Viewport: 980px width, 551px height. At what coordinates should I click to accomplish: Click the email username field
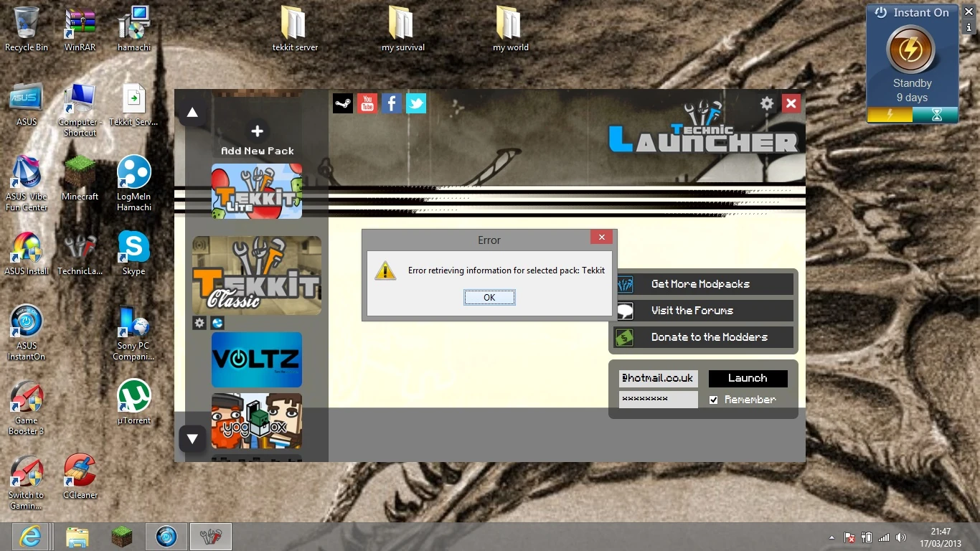[658, 378]
